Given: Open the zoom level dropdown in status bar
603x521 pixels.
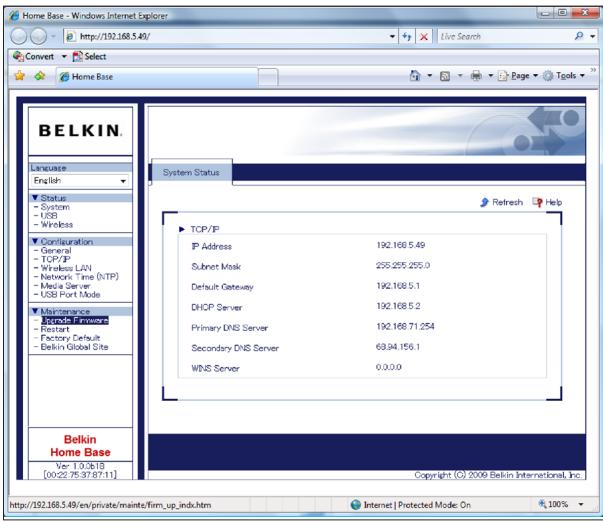Looking at the screenshot, I should click(581, 504).
